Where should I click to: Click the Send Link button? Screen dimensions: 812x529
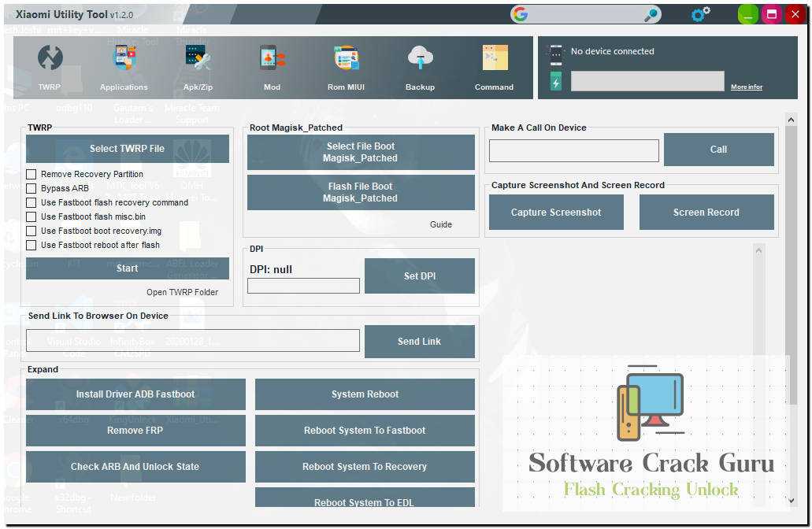[x=420, y=341]
